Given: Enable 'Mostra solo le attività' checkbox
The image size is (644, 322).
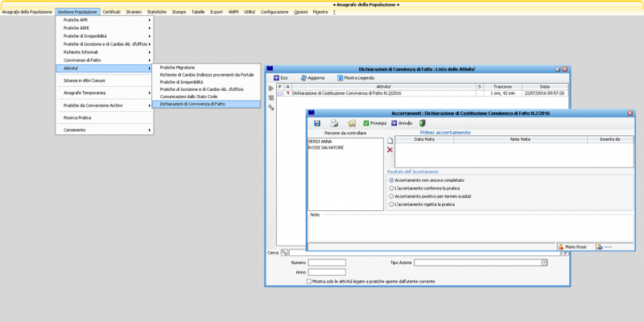Looking at the screenshot, I should pos(310,282).
